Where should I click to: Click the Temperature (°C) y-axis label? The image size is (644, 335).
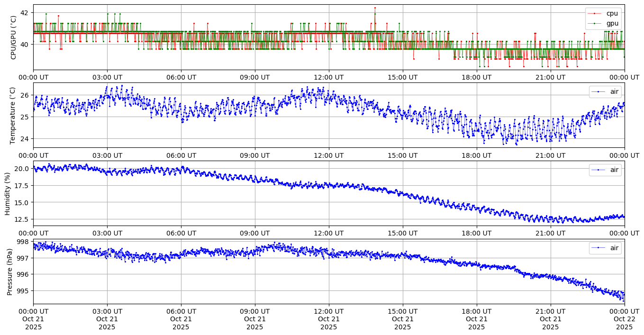[x=13, y=115]
